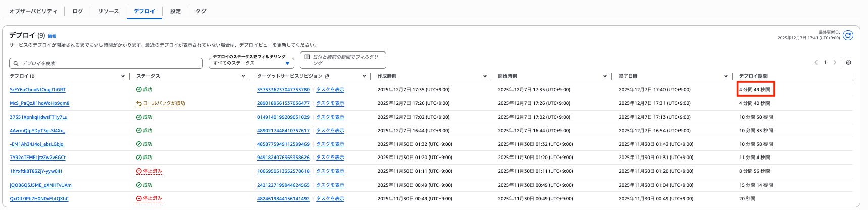Open service revision 1066950513352578618
This screenshot has height=210, width=868.
[x=283, y=171]
